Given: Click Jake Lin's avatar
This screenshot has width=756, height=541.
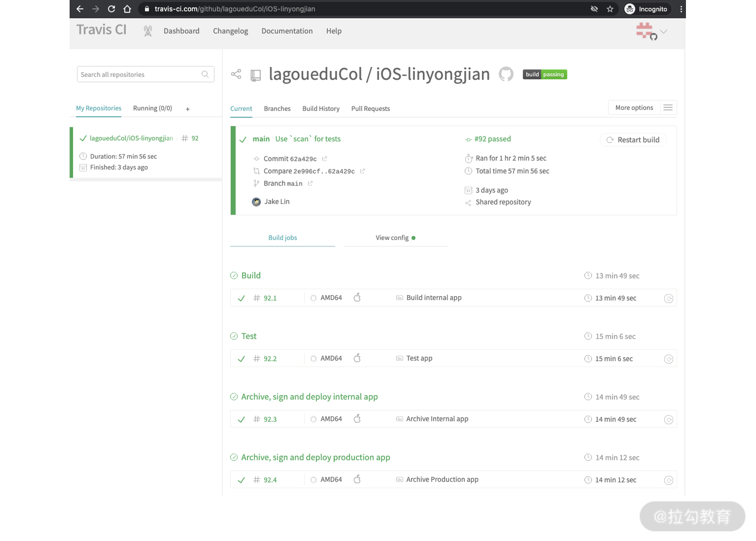Looking at the screenshot, I should point(256,202).
